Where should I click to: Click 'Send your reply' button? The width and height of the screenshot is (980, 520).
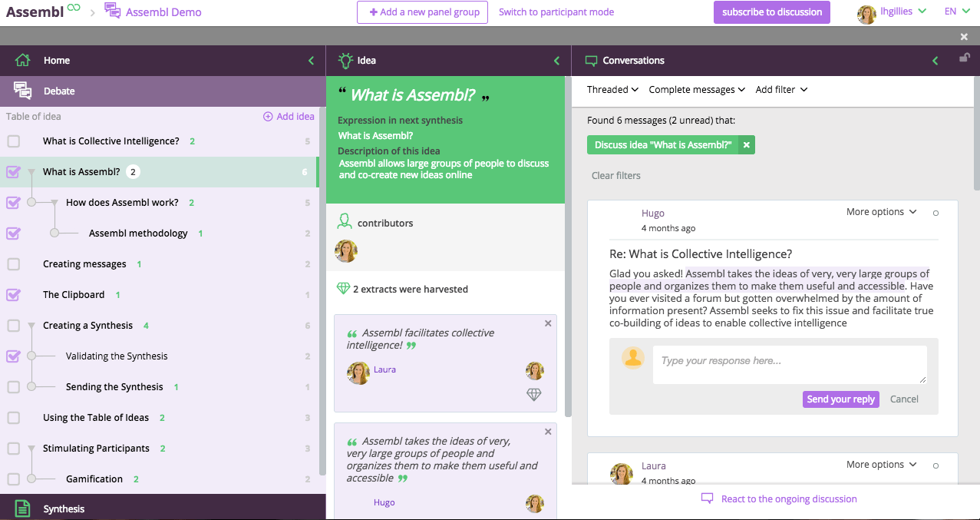coord(841,399)
